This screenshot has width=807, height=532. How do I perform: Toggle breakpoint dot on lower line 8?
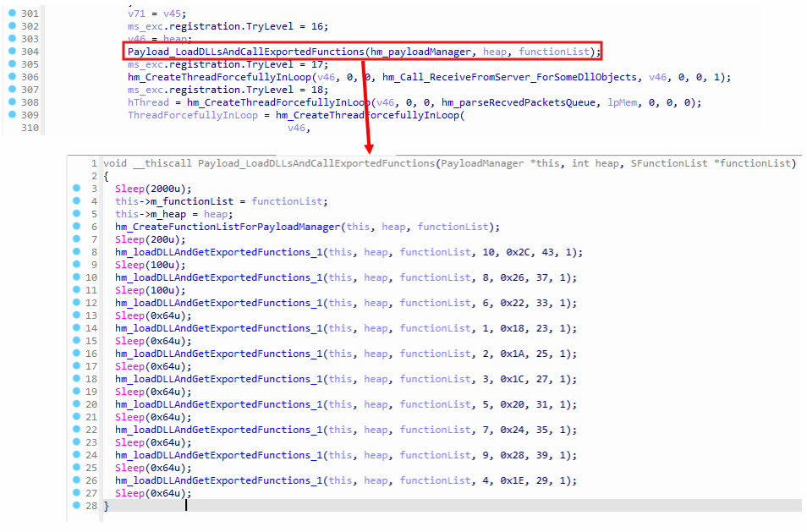[77, 251]
